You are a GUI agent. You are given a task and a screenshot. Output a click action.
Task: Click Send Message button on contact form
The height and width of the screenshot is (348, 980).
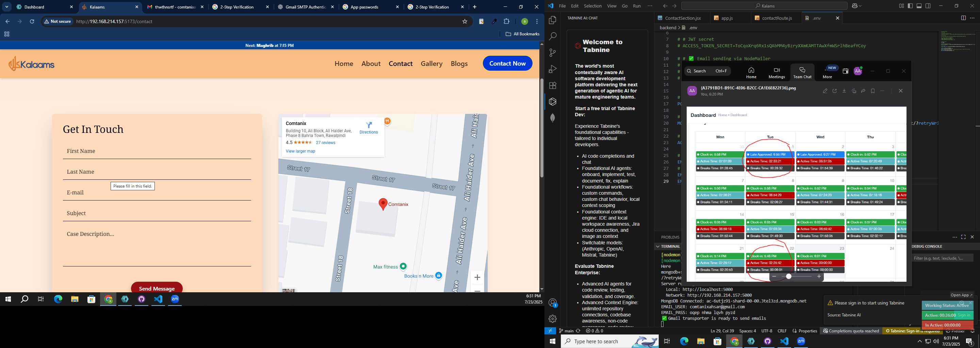point(157,288)
